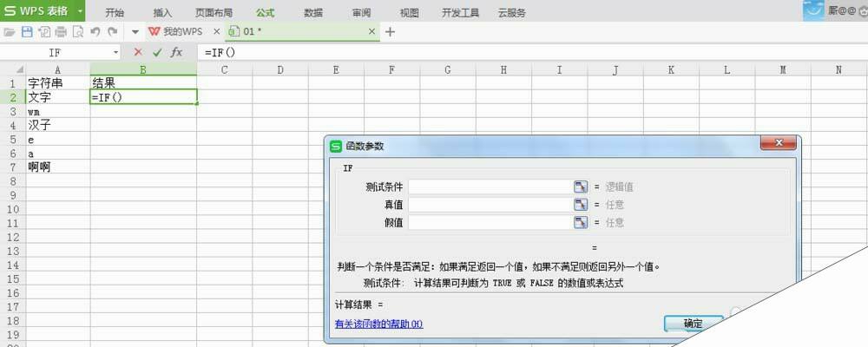The width and height of the screenshot is (868, 347).
Task: Click range selector beside 假值 field
Action: (x=580, y=222)
